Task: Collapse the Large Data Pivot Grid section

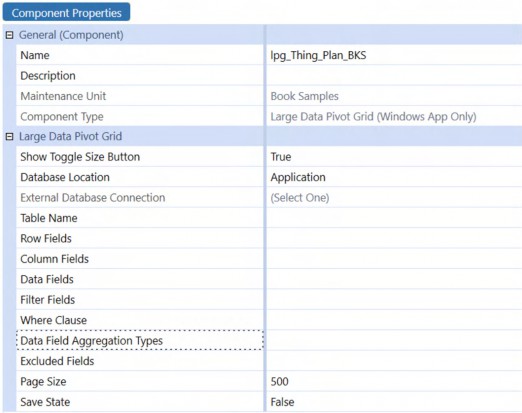Action: [x=9, y=136]
